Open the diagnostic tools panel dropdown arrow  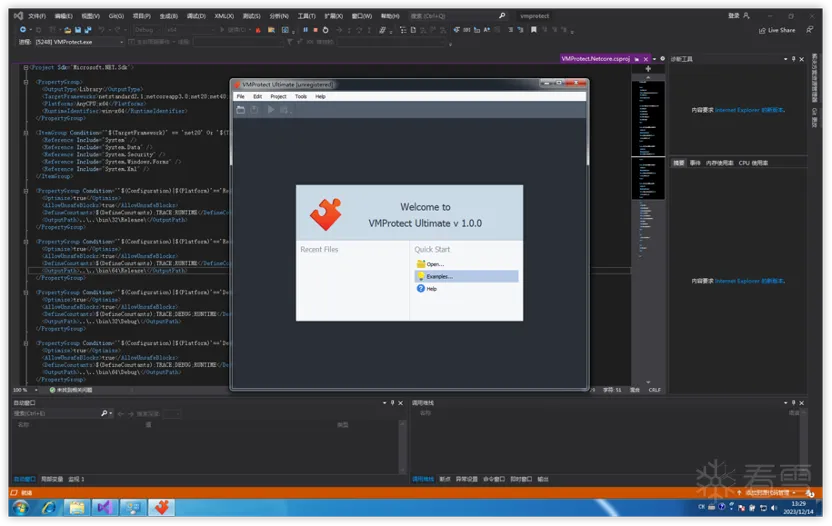(x=786, y=59)
